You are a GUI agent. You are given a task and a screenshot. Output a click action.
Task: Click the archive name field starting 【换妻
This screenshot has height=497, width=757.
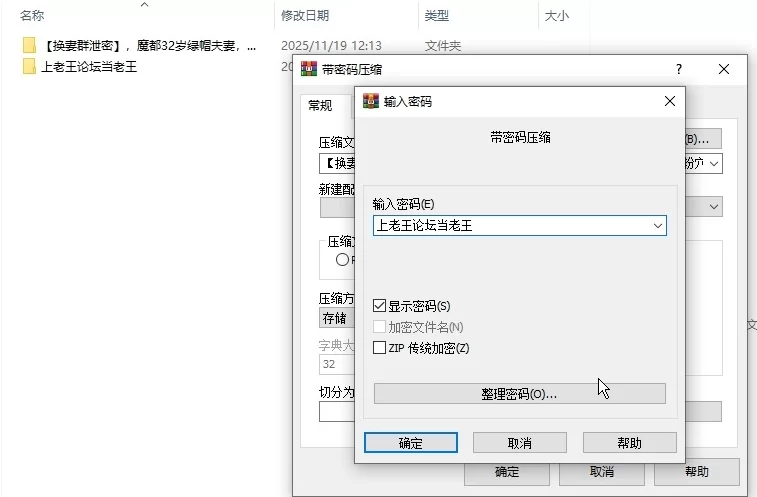point(337,164)
